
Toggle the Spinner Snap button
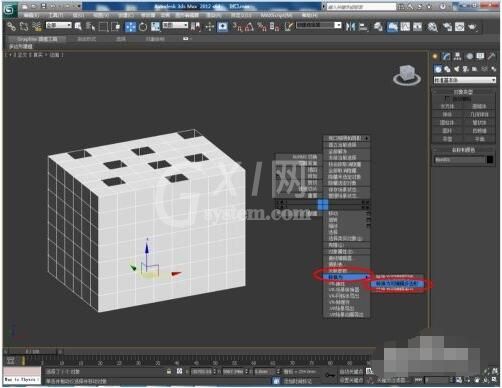pos(274,27)
